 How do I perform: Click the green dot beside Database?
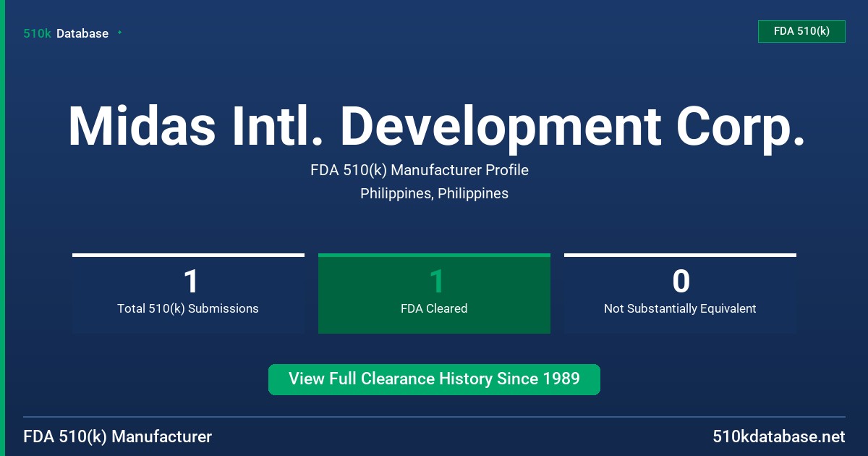coord(119,33)
